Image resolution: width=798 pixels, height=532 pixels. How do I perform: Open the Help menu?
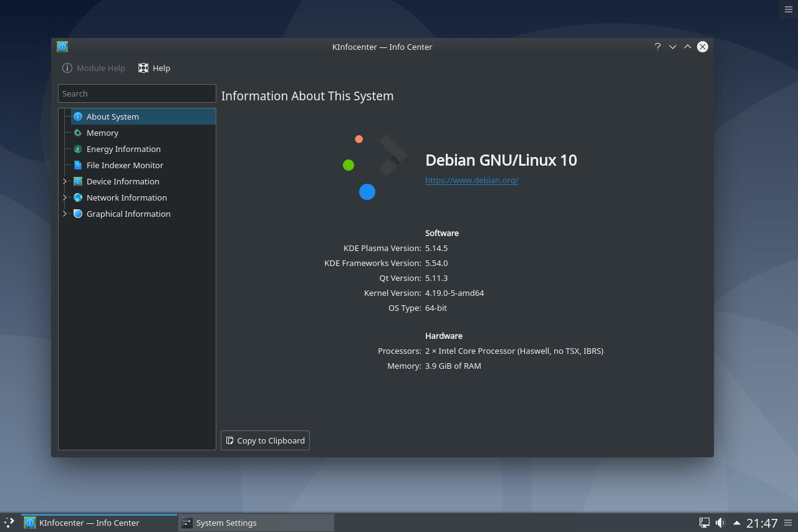pyautogui.click(x=153, y=68)
